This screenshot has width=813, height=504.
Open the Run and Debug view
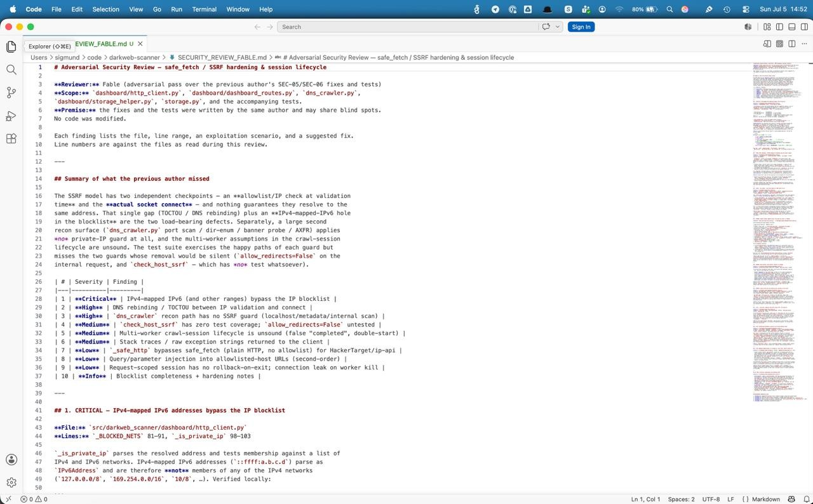click(11, 116)
